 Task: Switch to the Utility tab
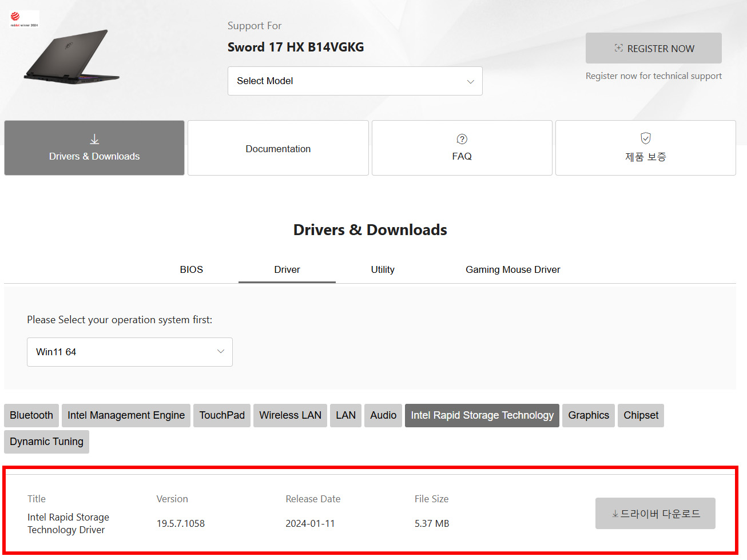[x=383, y=269]
